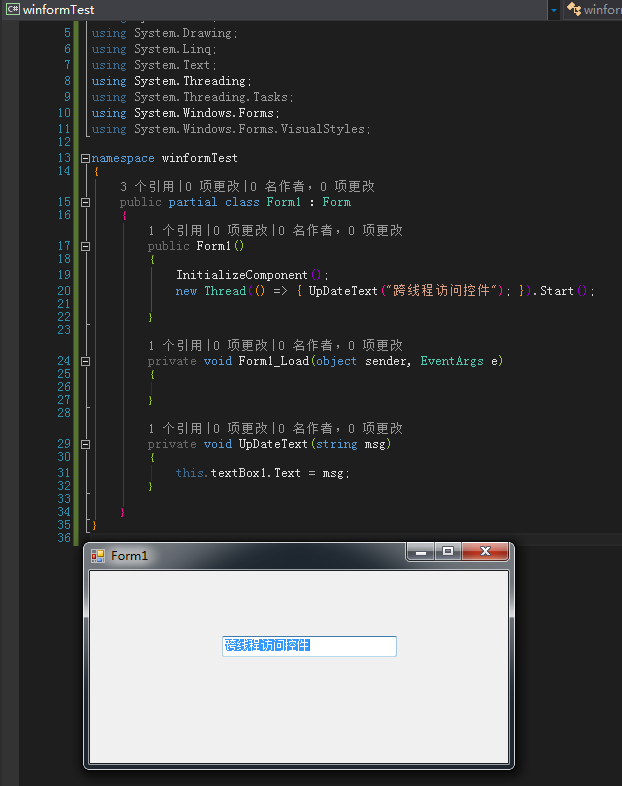The width and height of the screenshot is (622, 786).
Task: Click "EventArgs" type on line 24
Action: (x=452, y=361)
